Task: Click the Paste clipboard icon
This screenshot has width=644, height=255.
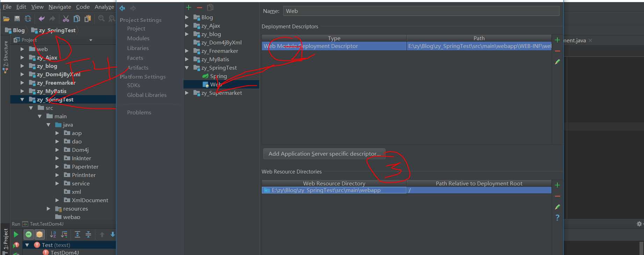Action: click(x=88, y=19)
